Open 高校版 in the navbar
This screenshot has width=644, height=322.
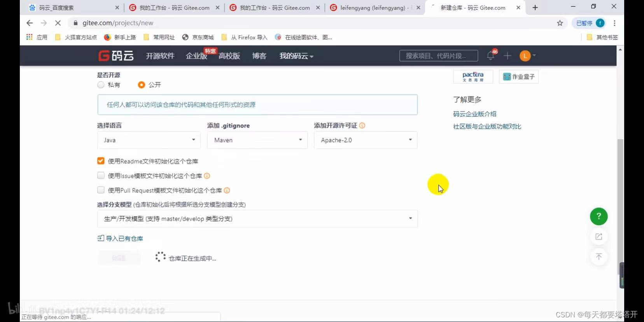pos(229,56)
